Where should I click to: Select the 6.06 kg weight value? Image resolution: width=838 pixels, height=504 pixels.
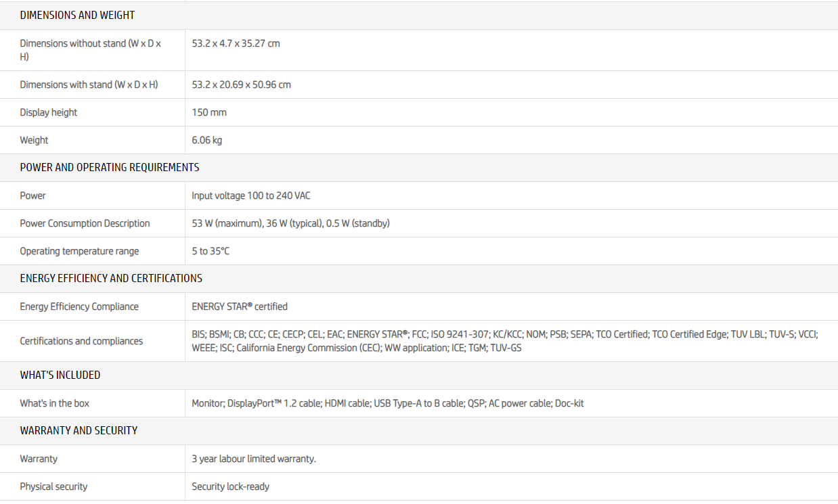tap(206, 140)
